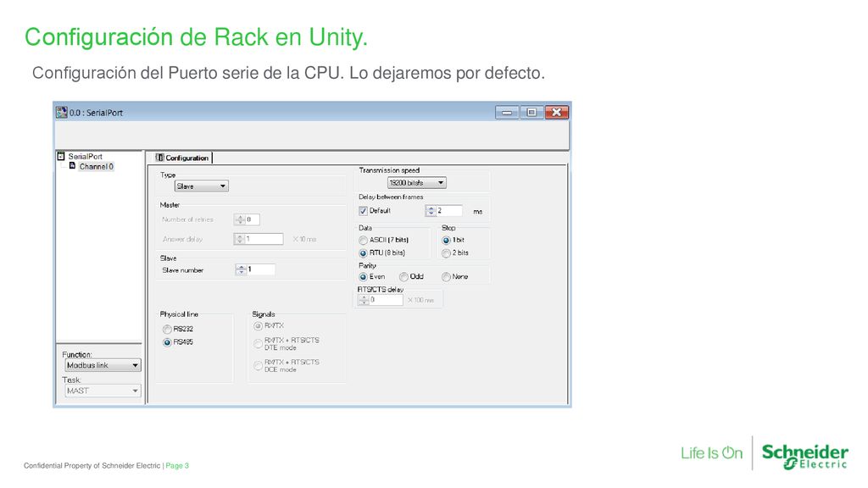
Task: Click the RTS/CTS delay input field
Action: click(x=386, y=300)
